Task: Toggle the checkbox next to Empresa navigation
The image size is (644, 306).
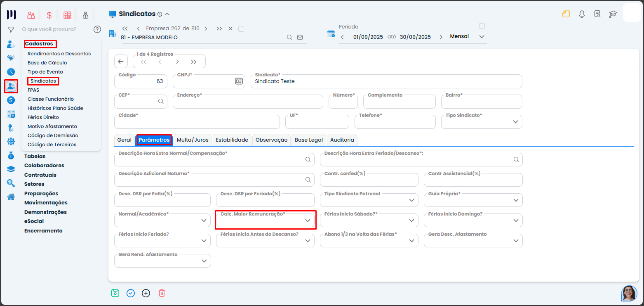Action: (241, 29)
